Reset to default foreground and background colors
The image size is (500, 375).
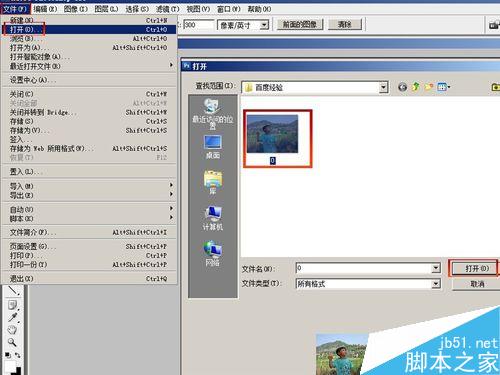point(7,355)
